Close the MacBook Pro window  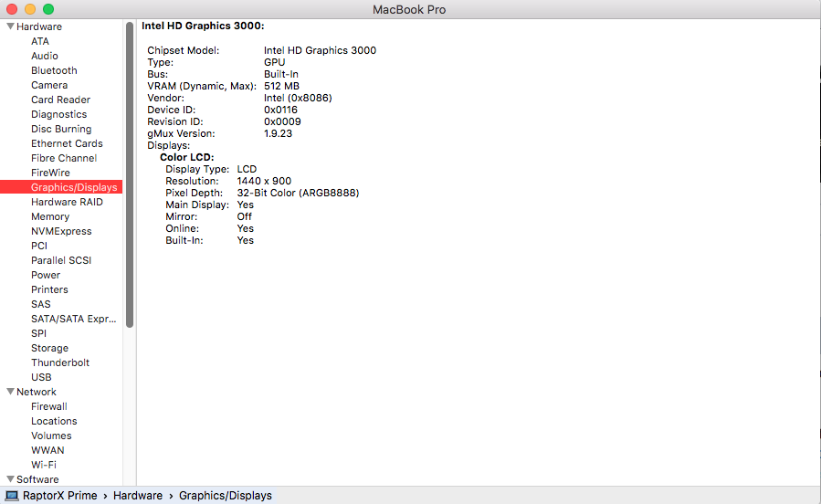pyautogui.click(x=12, y=9)
